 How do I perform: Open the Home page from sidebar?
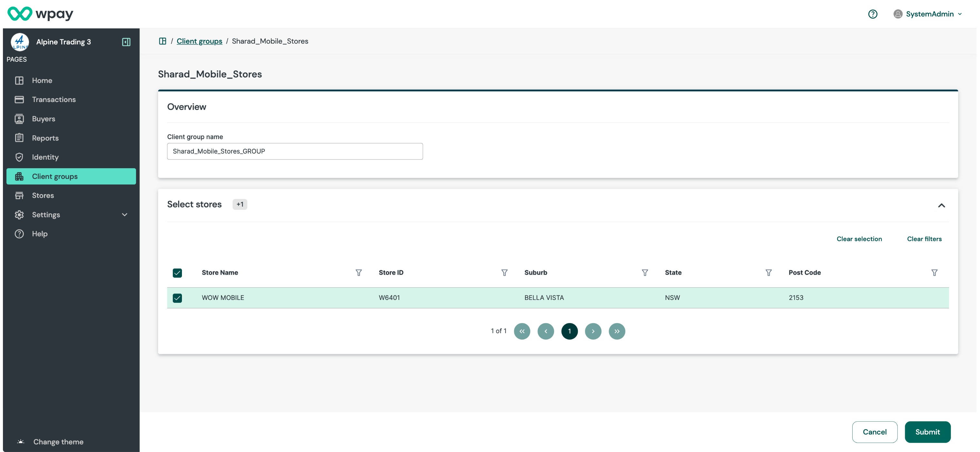click(42, 80)
